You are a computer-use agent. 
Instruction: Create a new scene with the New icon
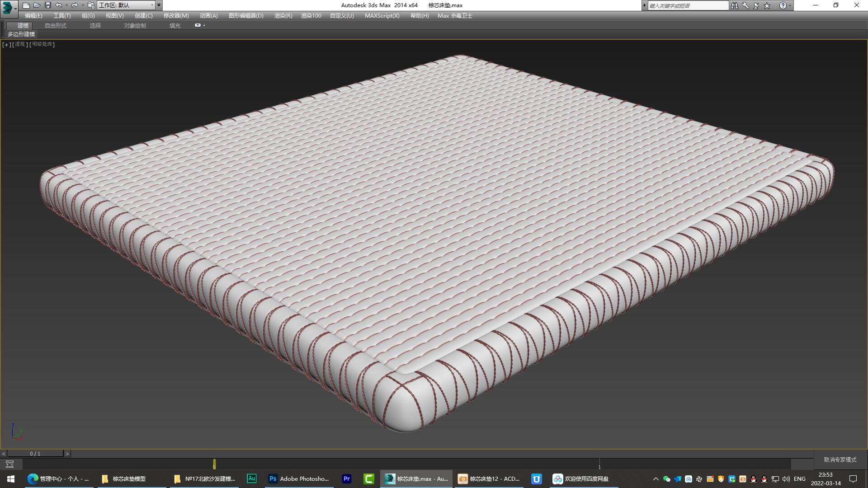26,5
